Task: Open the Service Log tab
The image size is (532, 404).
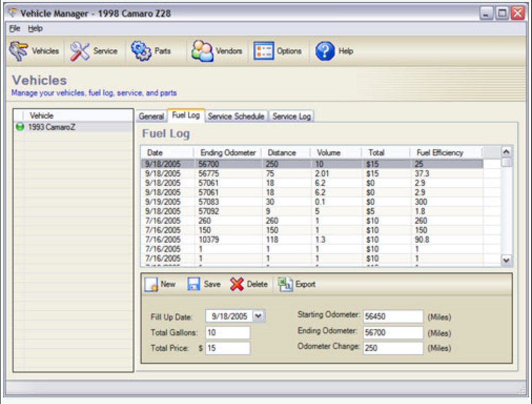Action: tap(292, 116)
